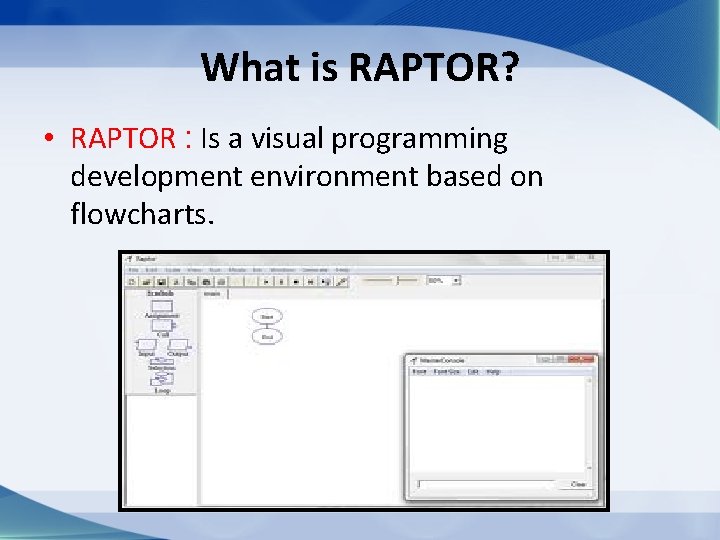The image size is (720, 540).
Task: Click the "What is RAPTOR?" slide title
Action: (360, 67)
